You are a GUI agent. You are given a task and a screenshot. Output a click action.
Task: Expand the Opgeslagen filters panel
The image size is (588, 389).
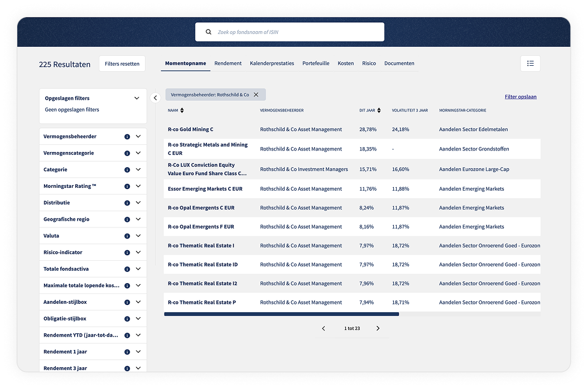point(137,98)
